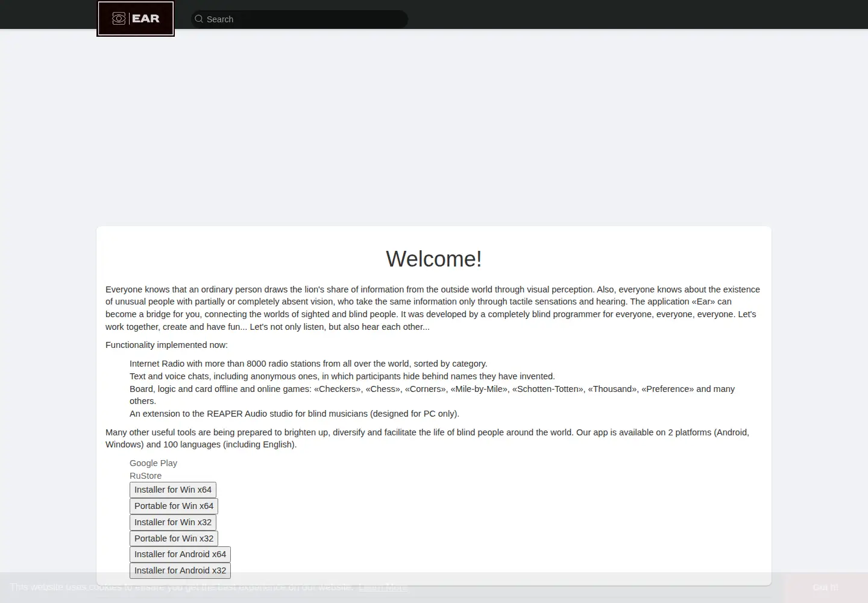The width and height of the screenshot is (868, 603).
Task: Dismiss cookie banner with Got it!
Action: click(825, 587)
